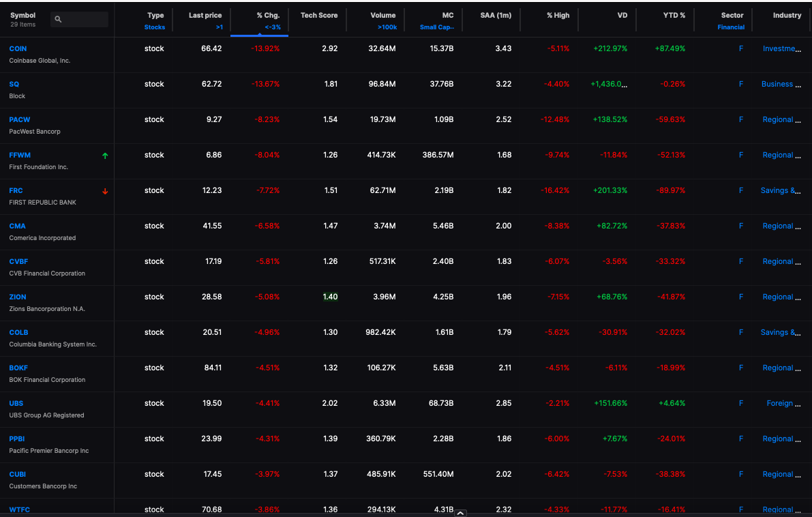Type in the symbol search field
This screenshot has height=517, width=812.
coord(79,19)
